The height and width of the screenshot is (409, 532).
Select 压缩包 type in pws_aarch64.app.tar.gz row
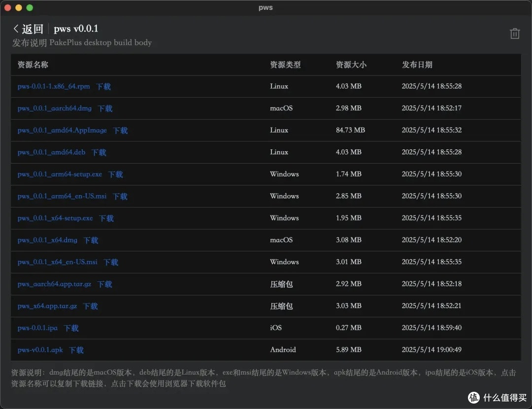281,284
